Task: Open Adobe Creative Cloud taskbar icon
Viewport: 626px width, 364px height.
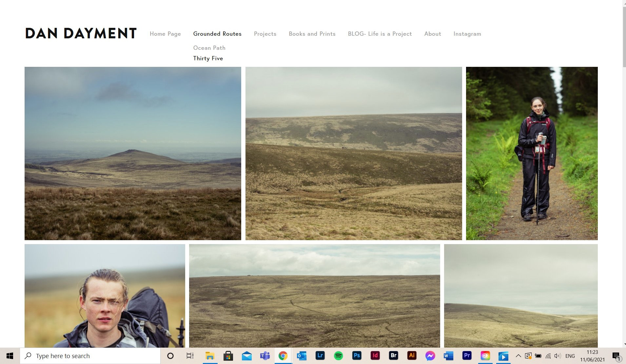Action: tap(485, 356)
